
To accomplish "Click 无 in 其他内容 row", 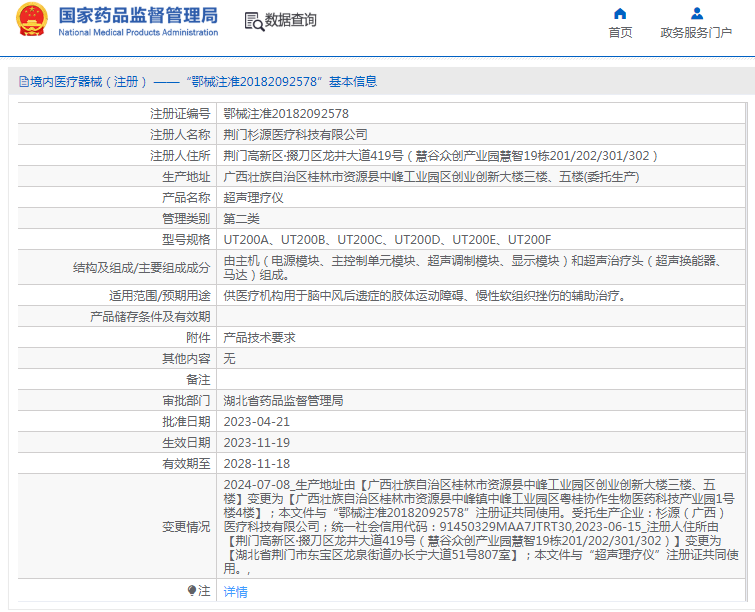I will 229,358.
